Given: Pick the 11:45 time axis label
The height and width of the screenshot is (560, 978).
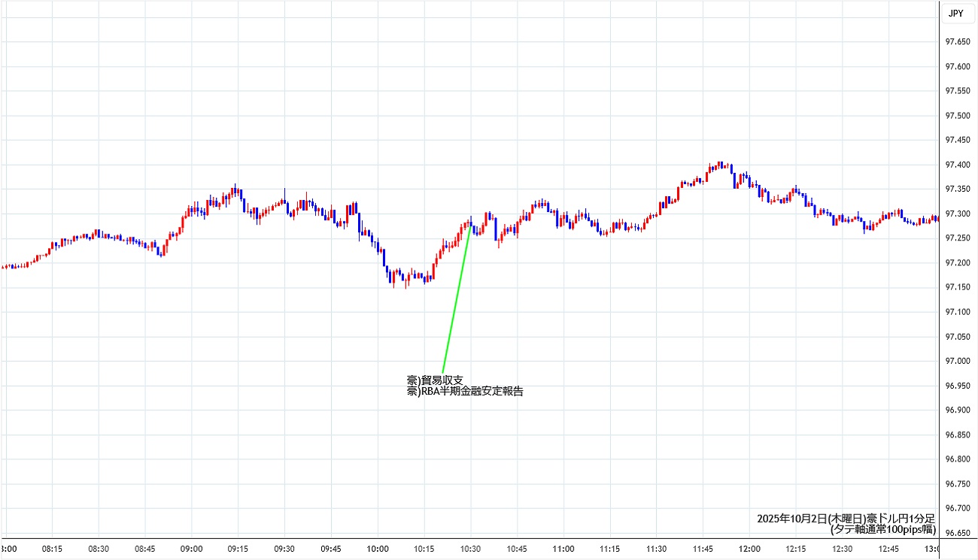Looking at the screenshot, I should point(703,549).
